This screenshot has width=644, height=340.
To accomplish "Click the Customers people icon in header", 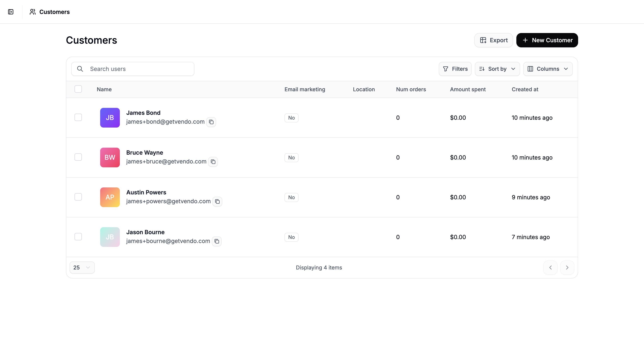I will tap(32, 12).
